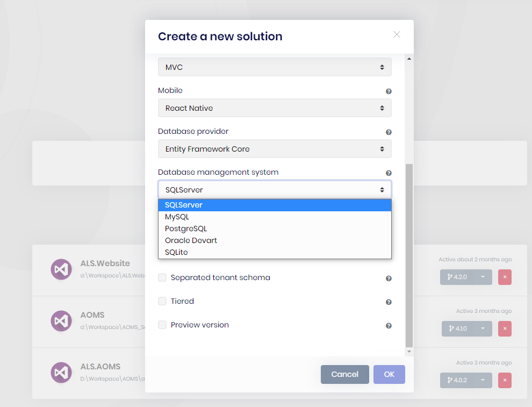532x407 pixels.
Task: Open the React Native mobile dropdown
Action: point(275,108)
